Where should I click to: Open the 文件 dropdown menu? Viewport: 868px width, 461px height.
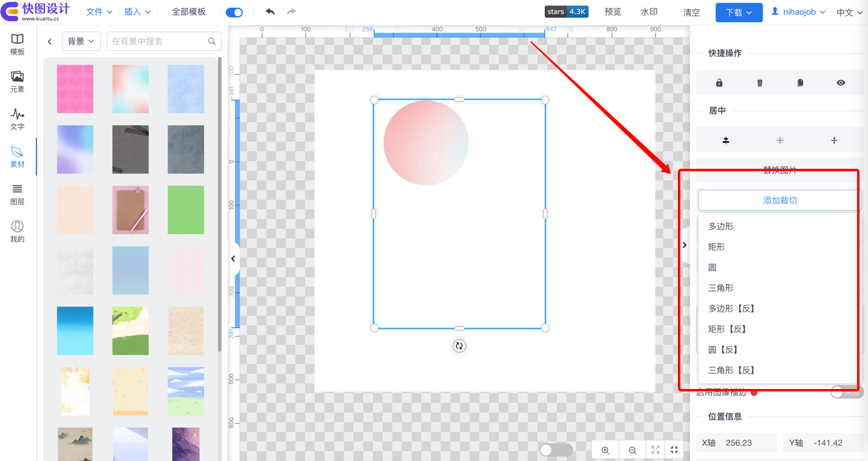(99, 11)
